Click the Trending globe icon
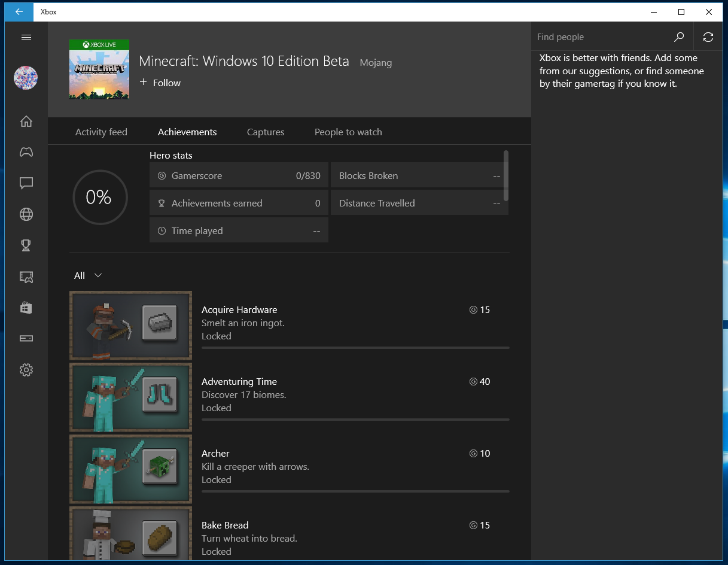This screenshot has width=728, height=565. (26, 214)
